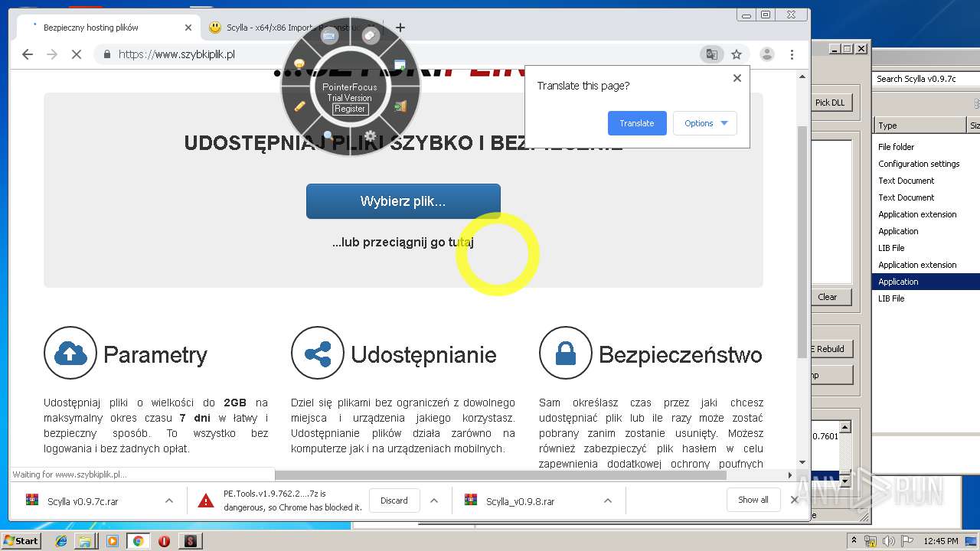This screenshot has width=980, height=551.
Task: Launch Internet Explorer from taskbar
Action: pyautogui.click(x=62, y=541)
